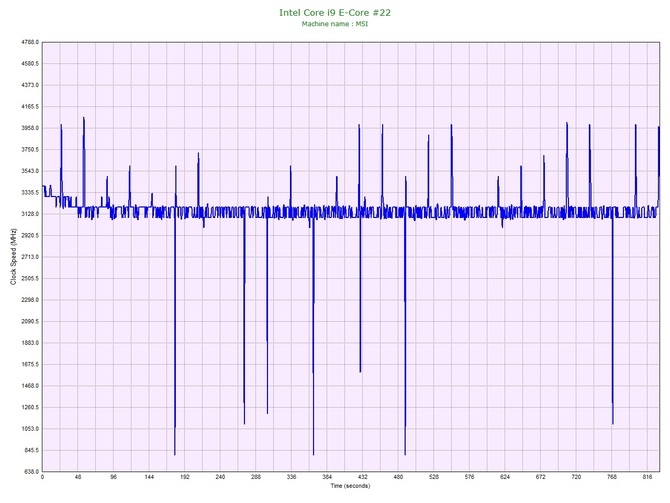
Task: Select the 638.0 y-axis label
Action: (x=31, y=472)
